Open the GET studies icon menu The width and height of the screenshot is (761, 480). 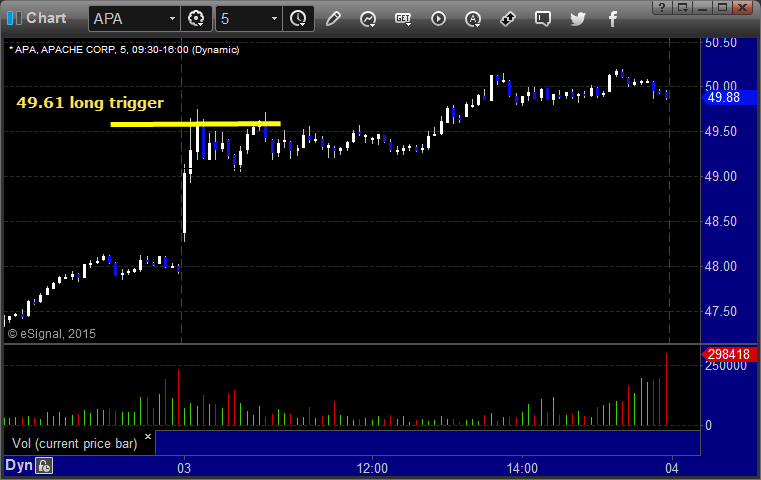tap(403, 19)
